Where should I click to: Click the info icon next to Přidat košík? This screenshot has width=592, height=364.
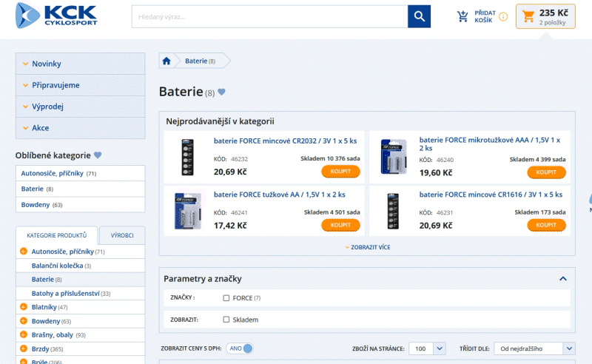[x=503, y=17]
